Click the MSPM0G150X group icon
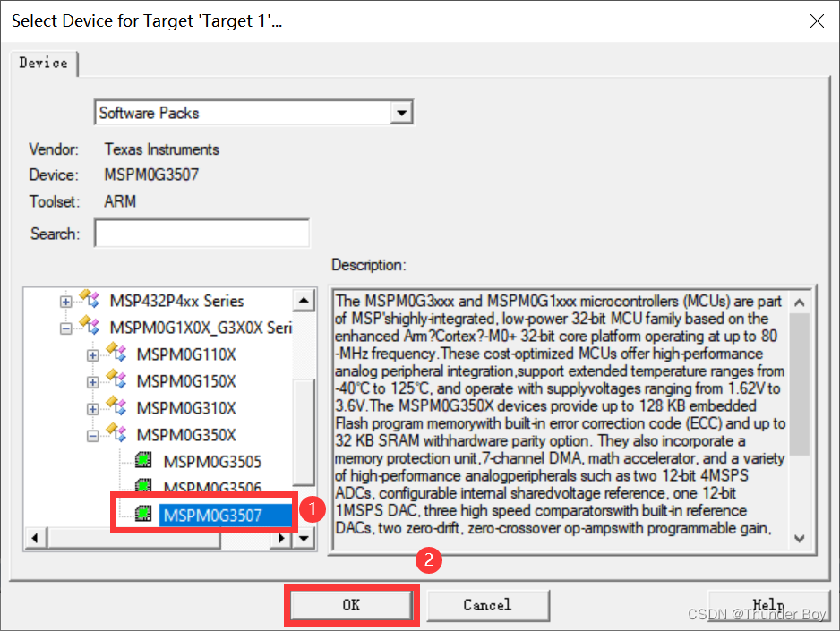Viewport: 840px width, 631px height. point(116,379)
